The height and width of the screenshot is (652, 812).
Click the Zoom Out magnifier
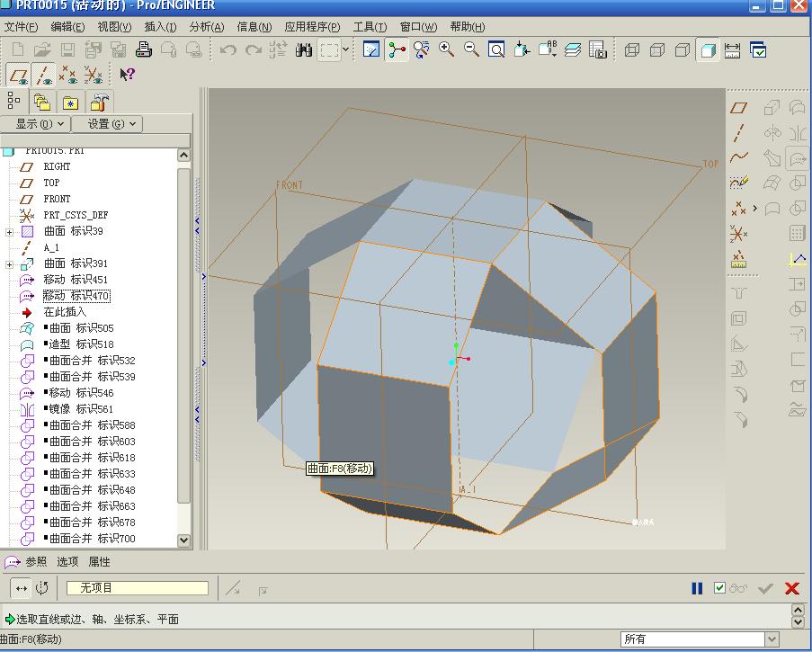click(x=471, y=49)
